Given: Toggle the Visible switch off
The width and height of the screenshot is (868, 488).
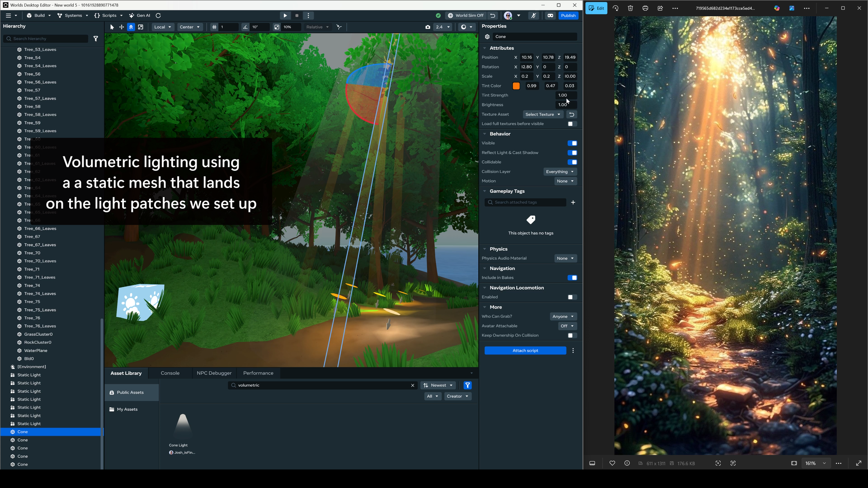Looking at the screenshot, I should [572, 143].
